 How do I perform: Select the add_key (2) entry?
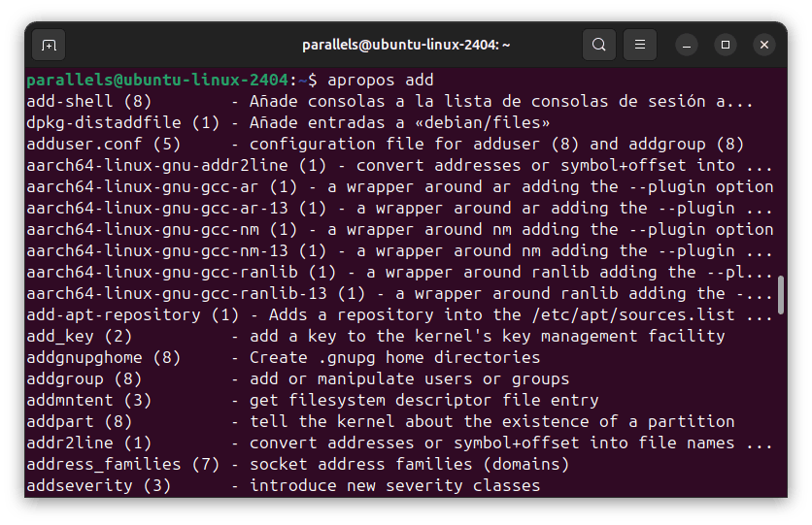376,336
